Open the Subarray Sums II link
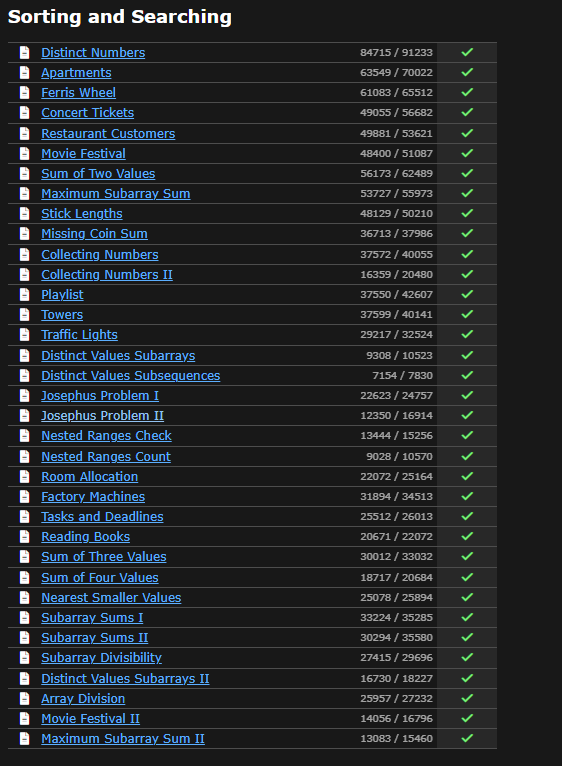Screen dimensions: 562x766 94,638
